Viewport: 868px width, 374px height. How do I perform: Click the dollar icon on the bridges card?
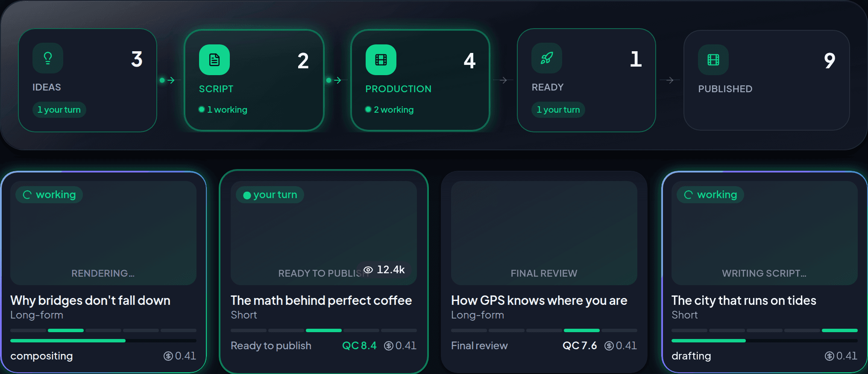pyautogui.click(x=168, y=356)
